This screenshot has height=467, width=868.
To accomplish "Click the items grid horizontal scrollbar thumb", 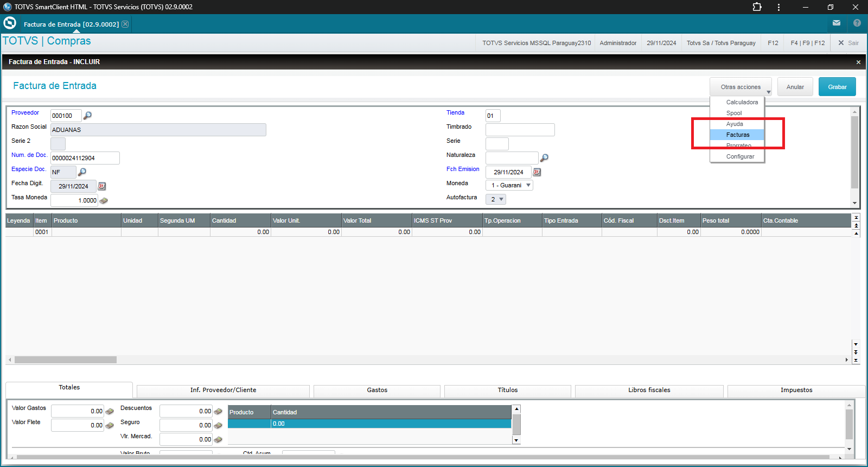I will point(65,360).
